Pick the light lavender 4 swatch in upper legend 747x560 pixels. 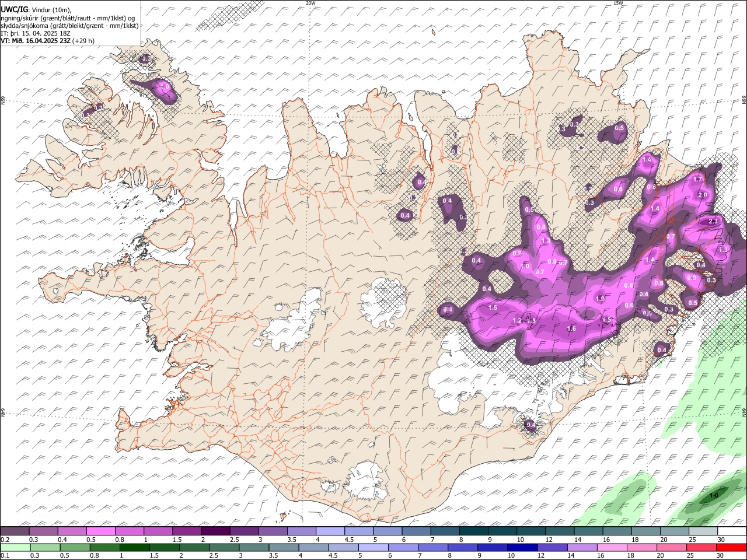(x=330, y=531)
